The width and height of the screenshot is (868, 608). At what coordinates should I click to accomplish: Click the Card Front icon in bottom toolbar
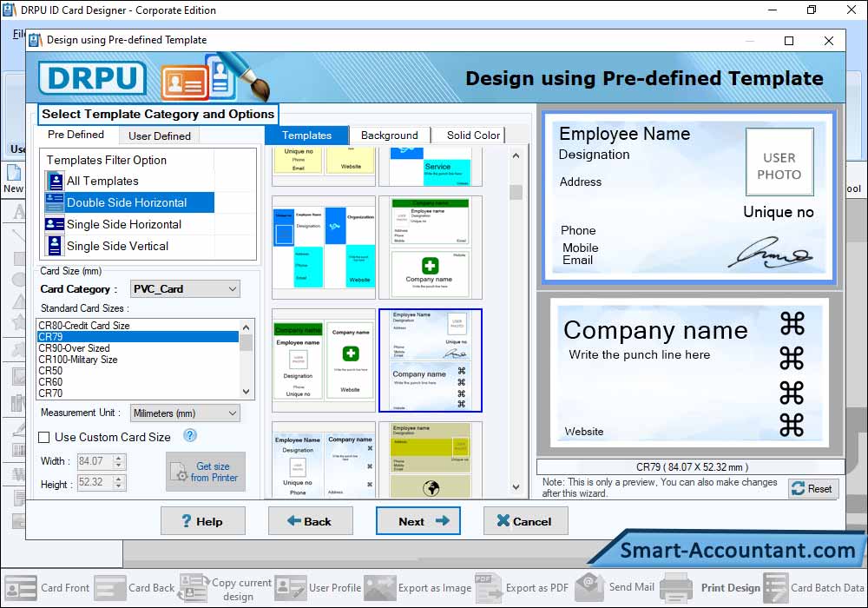21,587
